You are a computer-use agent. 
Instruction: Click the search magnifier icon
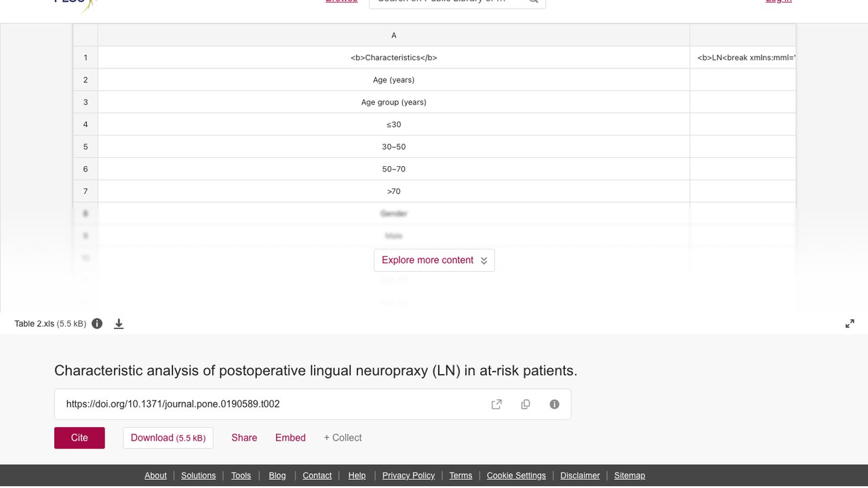pos(534,1)
